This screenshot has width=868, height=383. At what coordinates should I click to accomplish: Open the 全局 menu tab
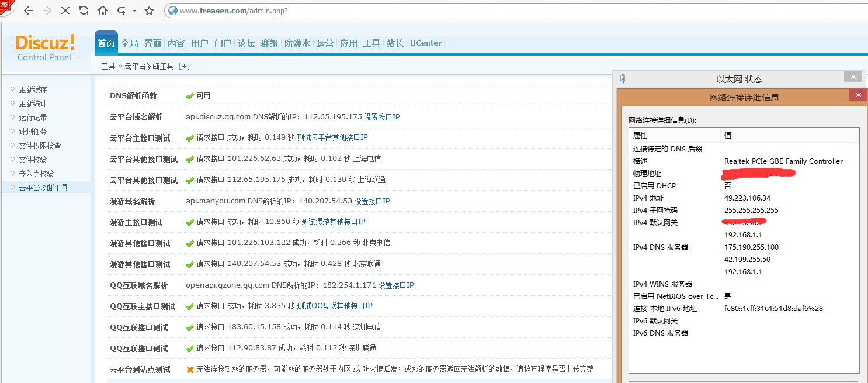[x=130, y=43]
